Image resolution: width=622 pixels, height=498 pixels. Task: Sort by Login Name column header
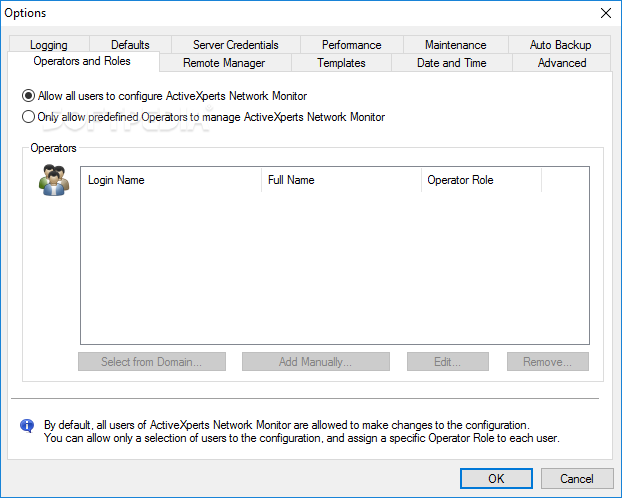tap(171, 180)
